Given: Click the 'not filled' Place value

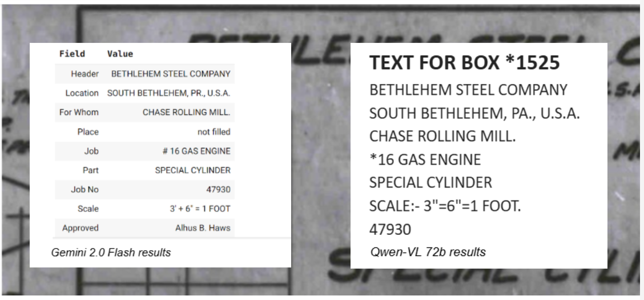Looking at the screenshot, I should coord(214,132).
